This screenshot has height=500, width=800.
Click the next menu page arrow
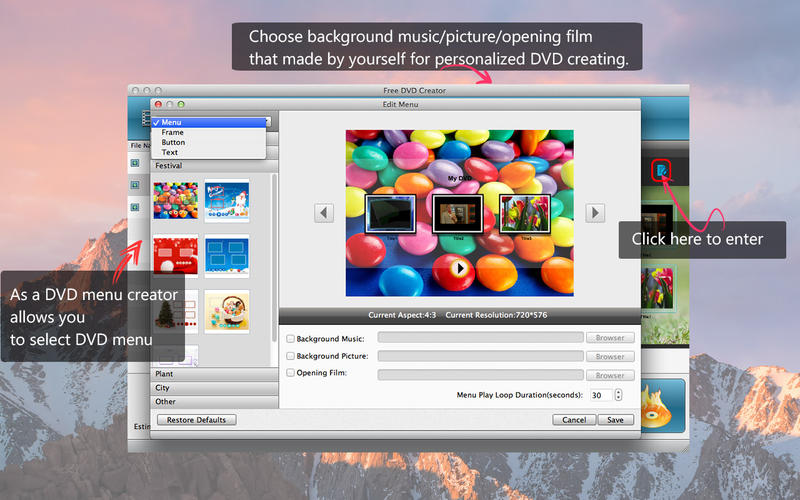(595, 213)
